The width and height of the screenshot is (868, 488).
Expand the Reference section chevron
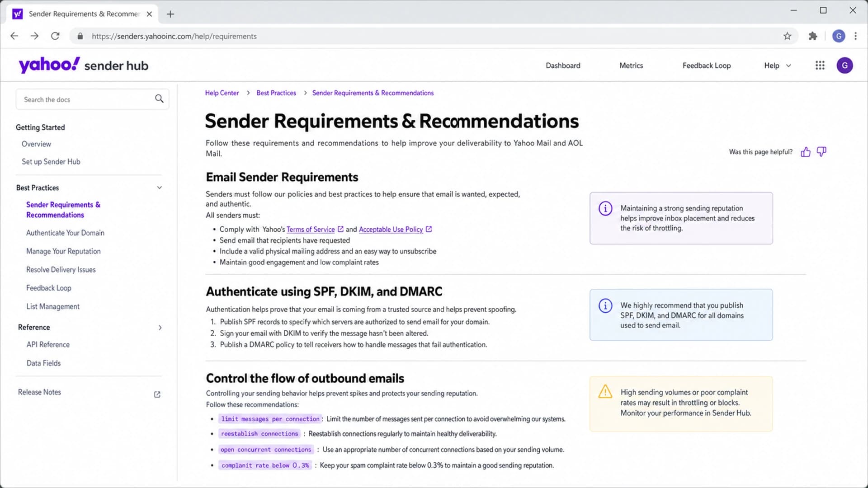point(160,328)
